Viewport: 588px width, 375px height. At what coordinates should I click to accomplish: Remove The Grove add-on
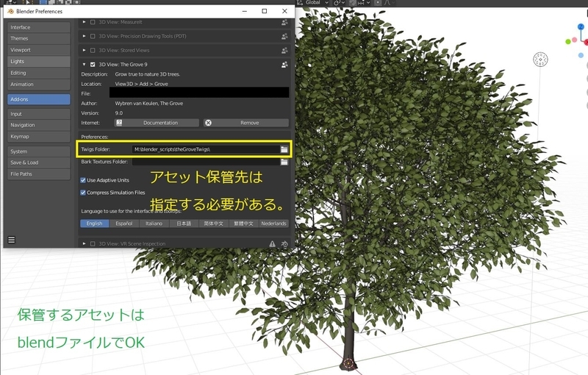click(x=246, y=123)
